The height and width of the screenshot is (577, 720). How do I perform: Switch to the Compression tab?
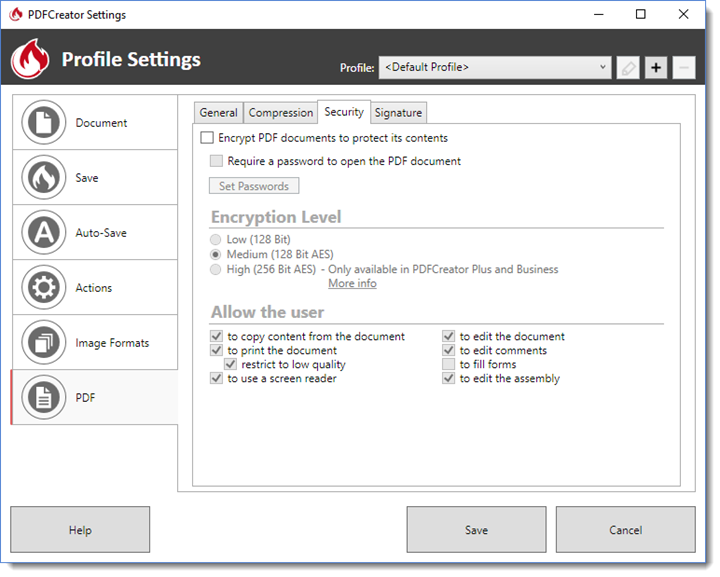coord(281,112)
